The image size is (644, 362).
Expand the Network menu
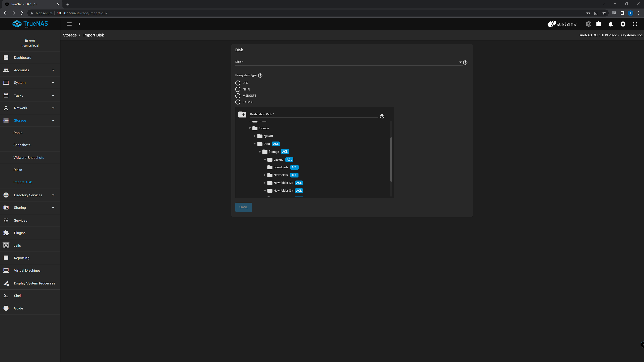30,108
